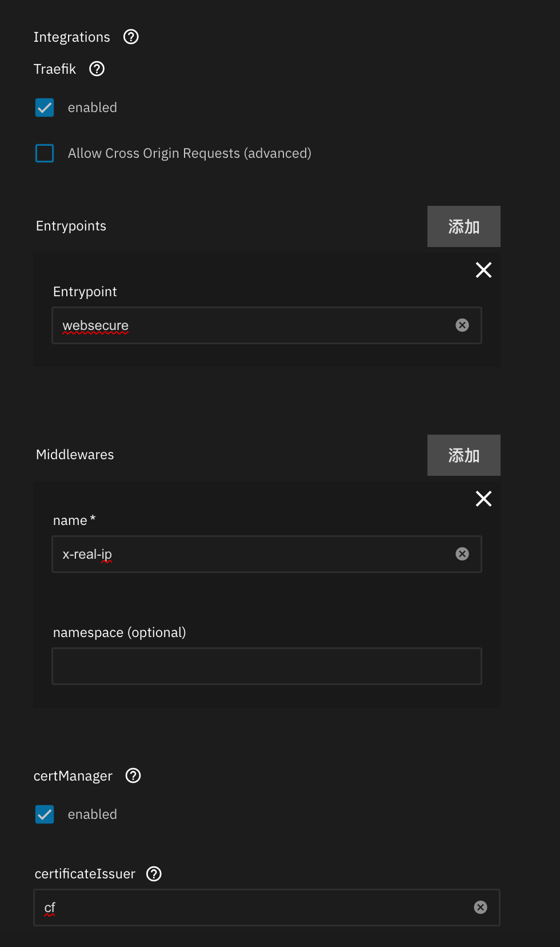
Task: Open certificateIssuer help icon
Action: click(x=154, y=874)
